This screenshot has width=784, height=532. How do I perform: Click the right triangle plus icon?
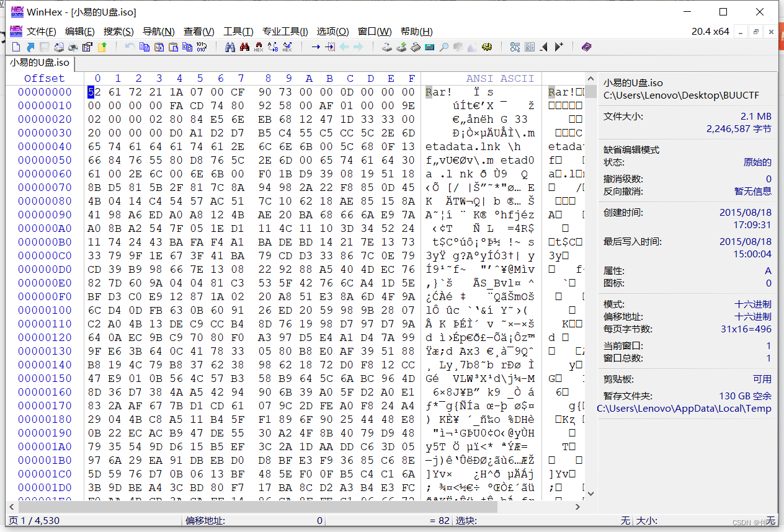(559, 47)
